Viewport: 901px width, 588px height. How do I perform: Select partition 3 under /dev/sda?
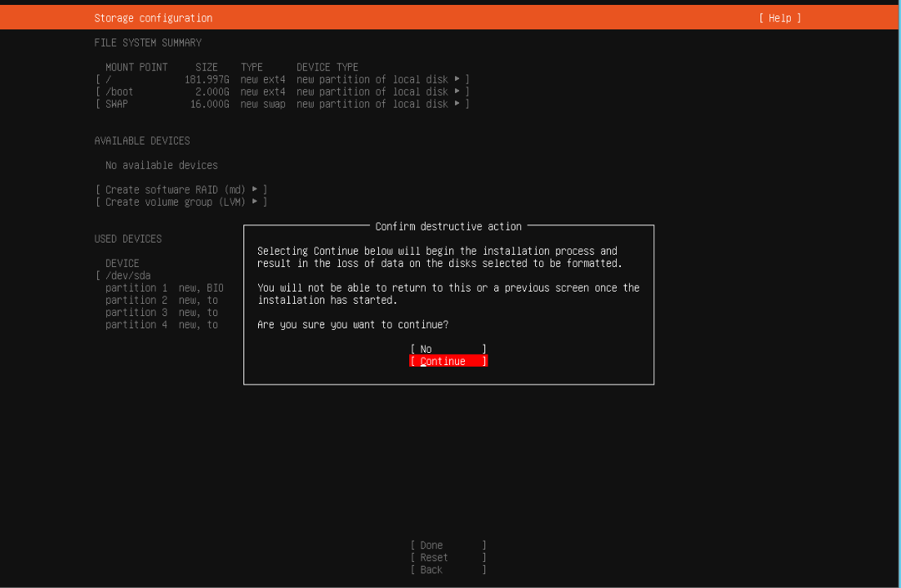point(162,312)
